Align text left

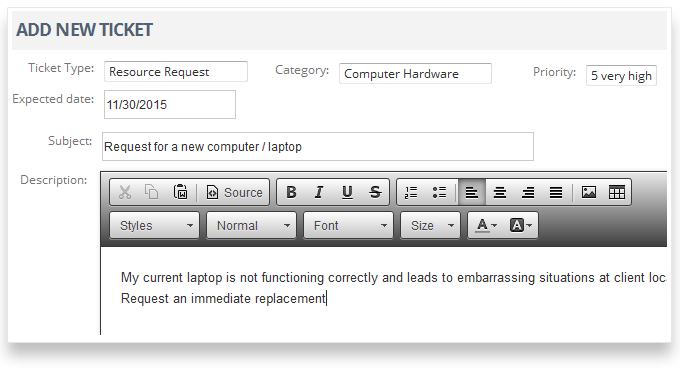472,192
